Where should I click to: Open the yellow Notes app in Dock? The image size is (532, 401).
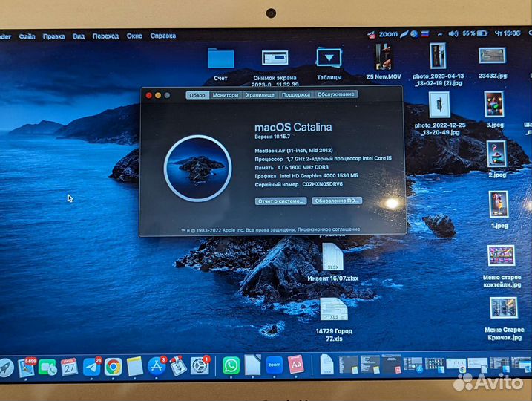[x=135, y=366]
